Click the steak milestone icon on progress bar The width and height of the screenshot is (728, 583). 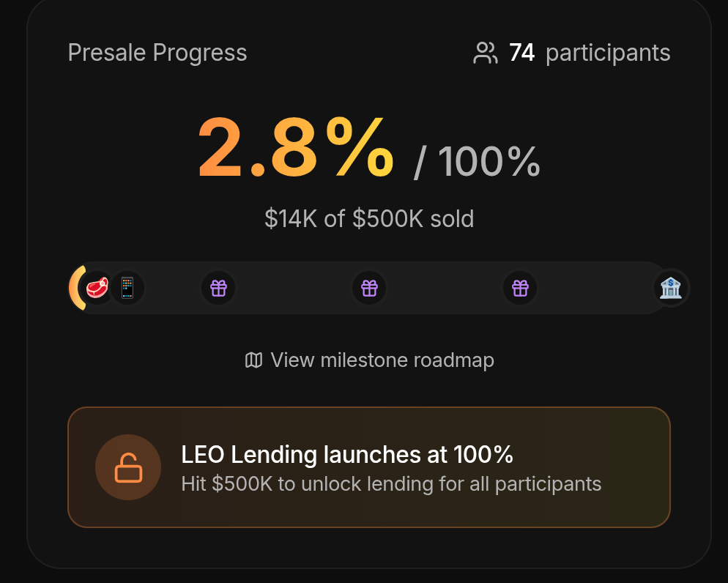(x=97, y=288)
